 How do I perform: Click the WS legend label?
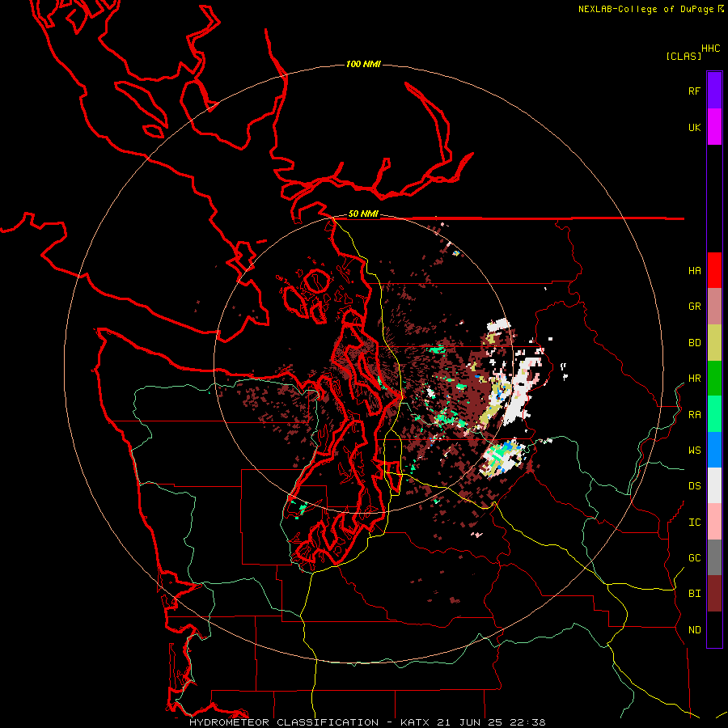[694, 451]
